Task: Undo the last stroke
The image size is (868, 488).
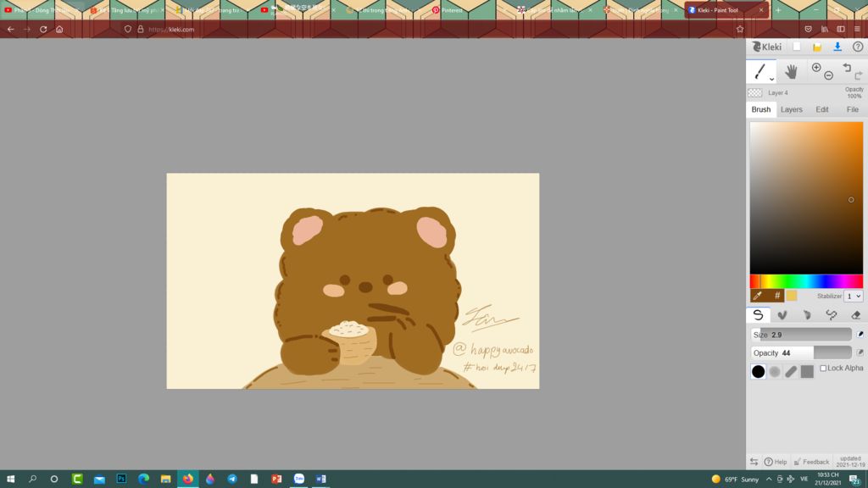Action: coord(847,68)
